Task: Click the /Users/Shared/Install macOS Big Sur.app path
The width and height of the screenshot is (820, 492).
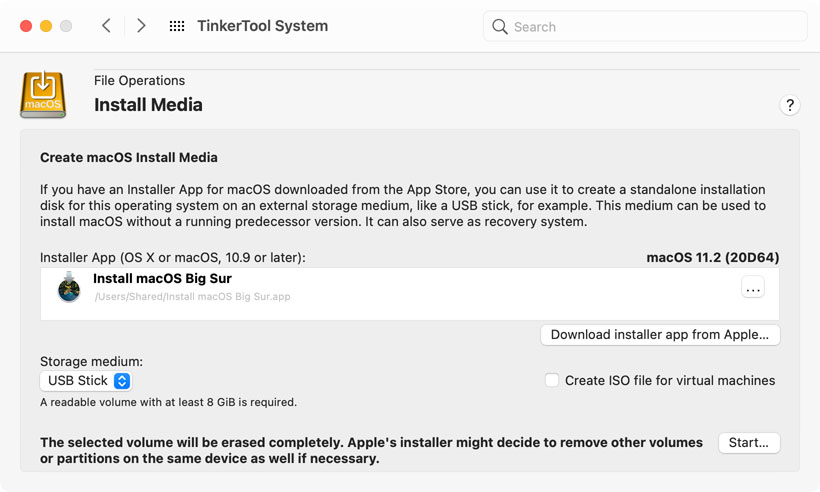Action: click(192, 296)
